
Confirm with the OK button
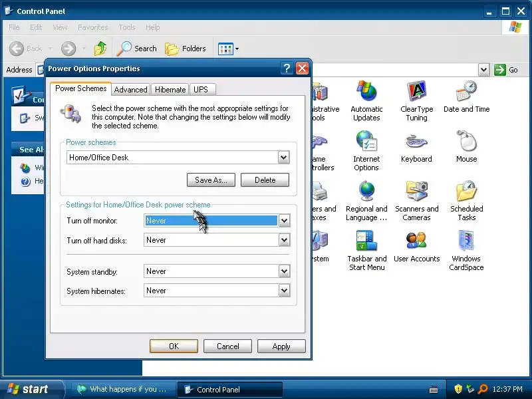[x=174, y=346]
